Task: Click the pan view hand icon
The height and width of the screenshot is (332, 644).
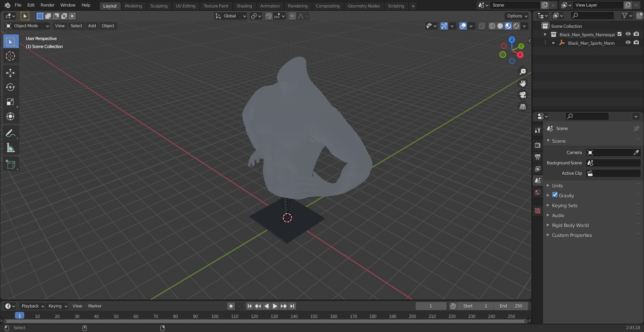Action: (522, 83)
